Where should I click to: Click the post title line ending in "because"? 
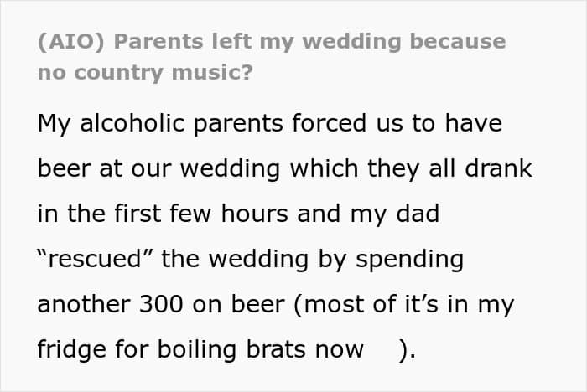tap(272, 41)
